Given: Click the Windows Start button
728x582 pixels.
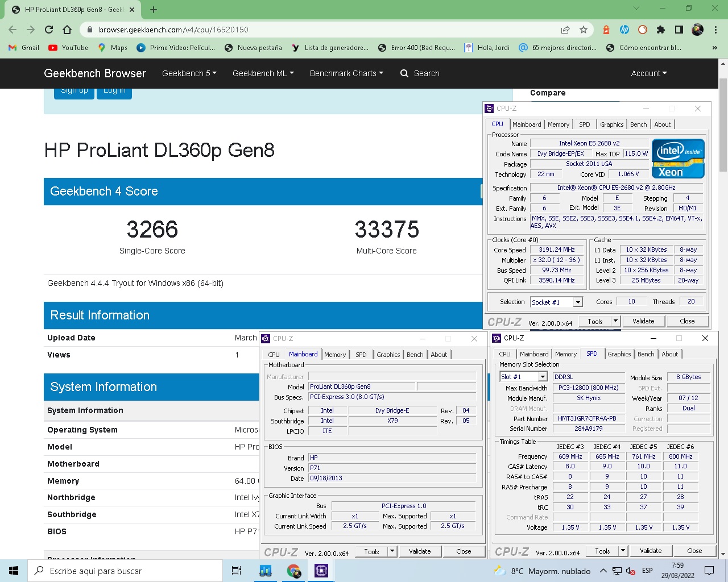Looking at the screenshot, I should (x=14, y=571).
